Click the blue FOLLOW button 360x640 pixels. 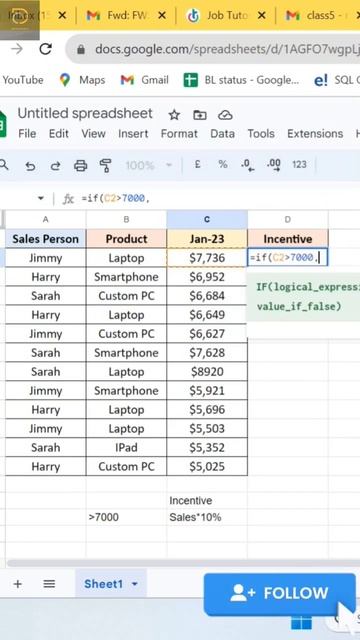(x=280, y=594)
